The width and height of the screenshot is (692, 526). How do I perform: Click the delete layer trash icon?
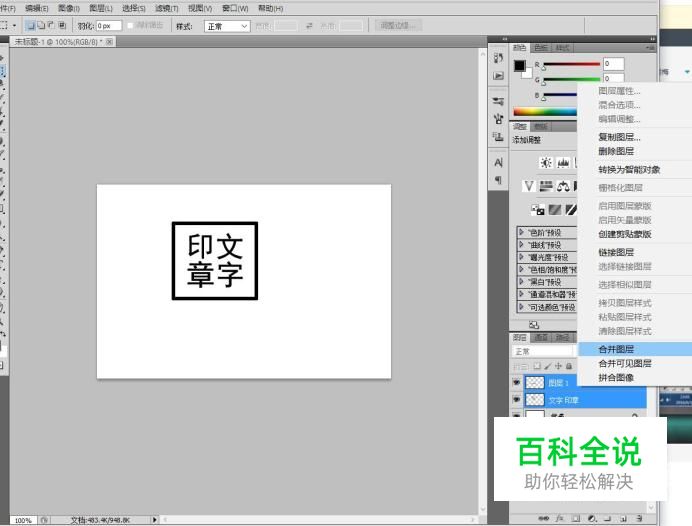coord(639,518)
